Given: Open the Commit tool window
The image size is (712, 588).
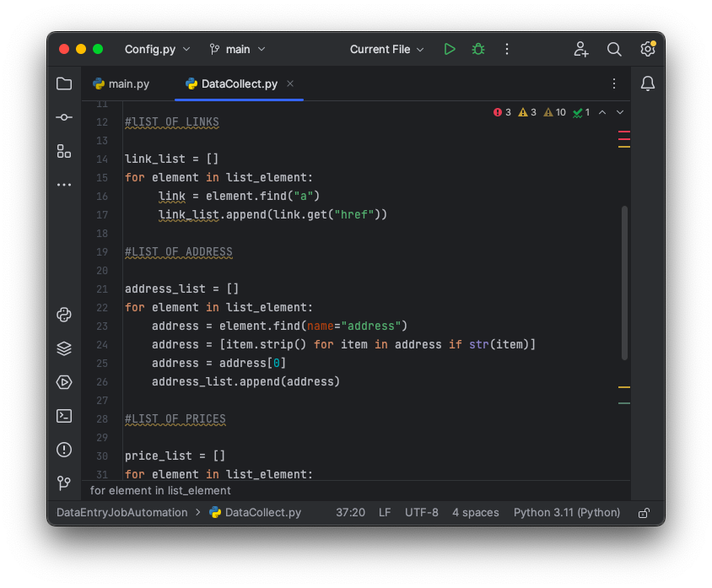Looking at the screenshot, I should click(x=64, y=117).
